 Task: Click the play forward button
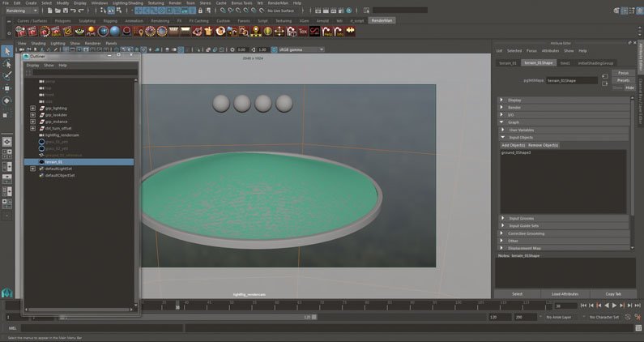[x=614, y=306]
